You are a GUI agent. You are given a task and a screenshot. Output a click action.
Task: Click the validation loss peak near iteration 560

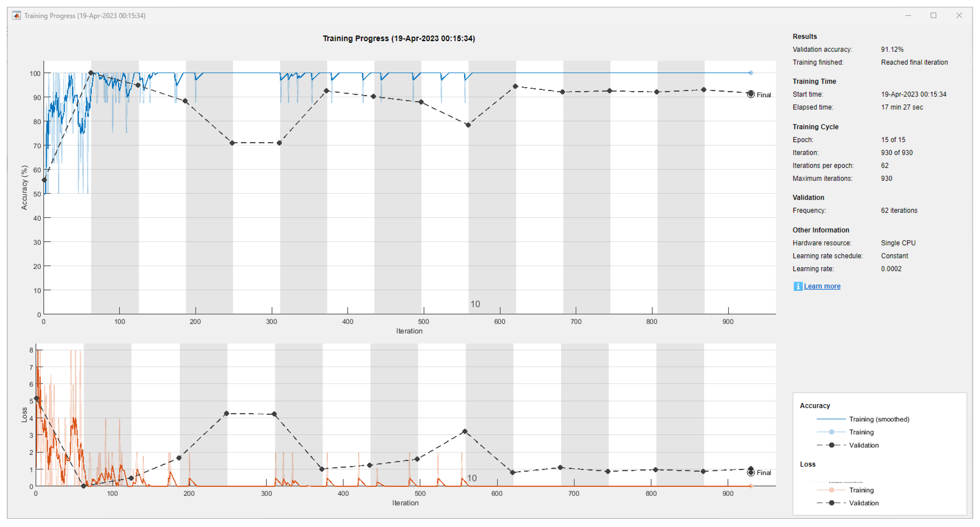(x=464, y=431)
